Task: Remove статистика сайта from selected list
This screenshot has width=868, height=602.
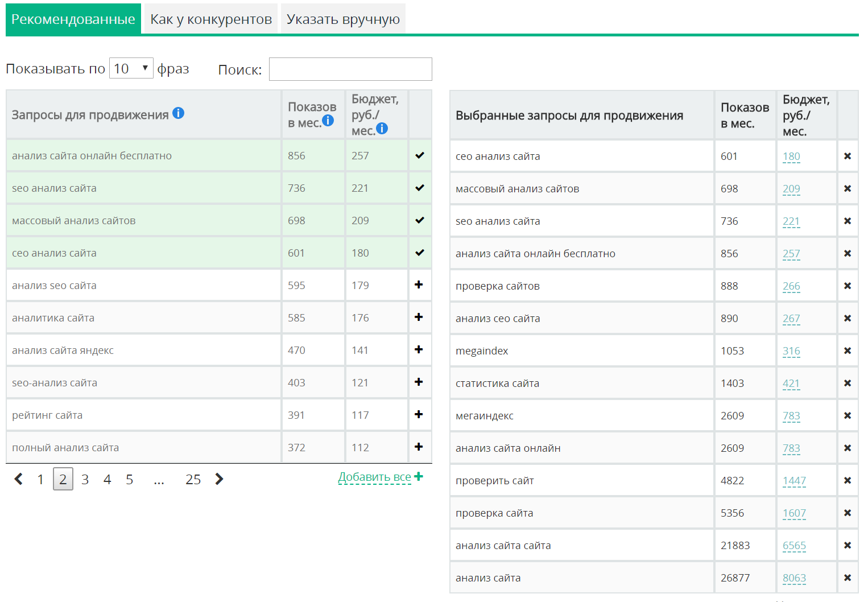Action: click(x=848, y=383)
